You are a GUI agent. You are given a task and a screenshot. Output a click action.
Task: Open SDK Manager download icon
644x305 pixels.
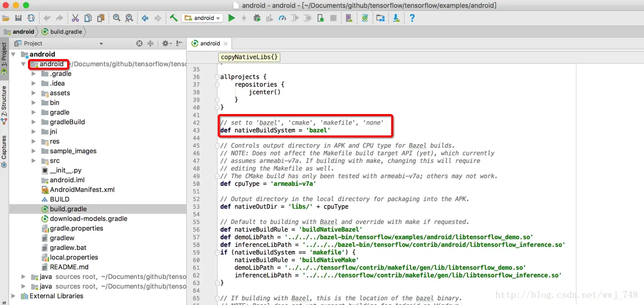point(396,18)
